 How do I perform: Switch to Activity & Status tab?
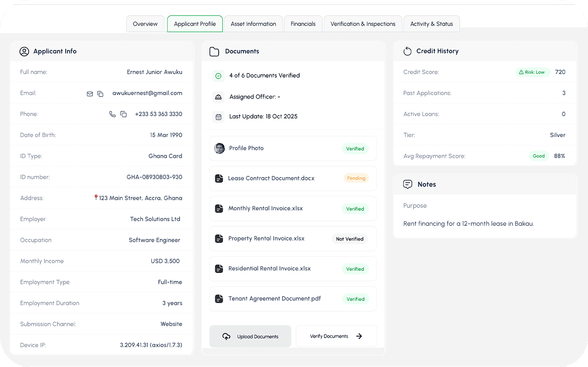click(x=431, y=24)
